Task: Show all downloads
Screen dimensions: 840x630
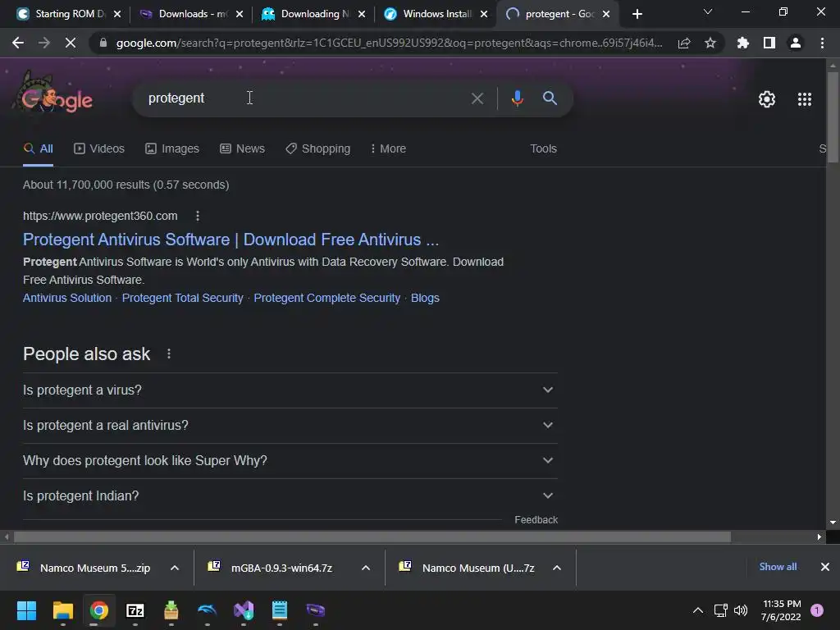Action: (x=778, y=567)
